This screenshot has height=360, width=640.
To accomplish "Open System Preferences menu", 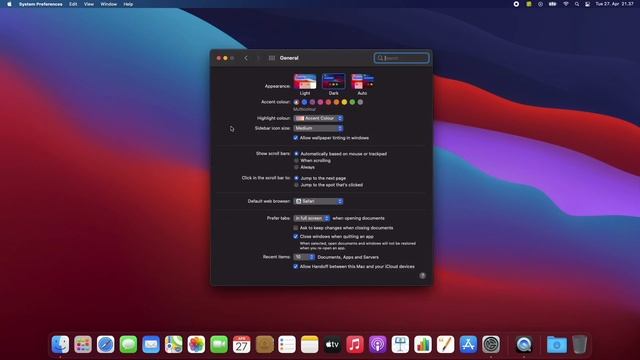I will 40,4.
